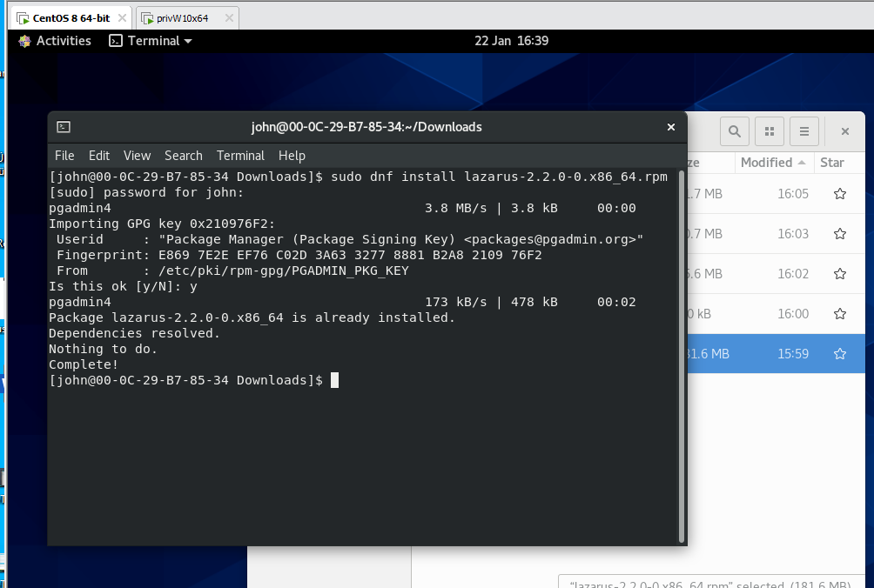This screenshot has width=874, height=588.
Task: Open the View menu in Terminal
Action: 138,156
